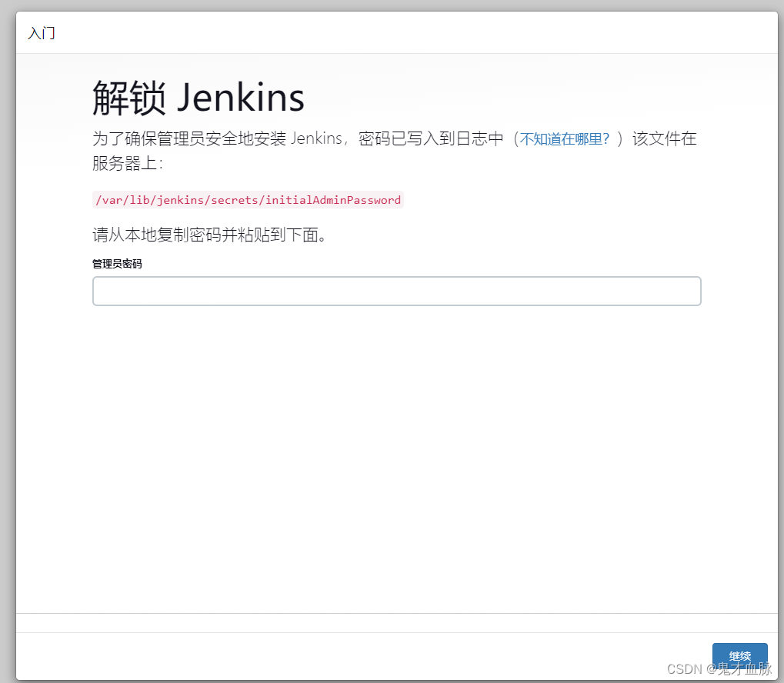This screenshot has height=683, width=784.
Task: Click the 继续 continue button
Action: click(x=739, y=655)
